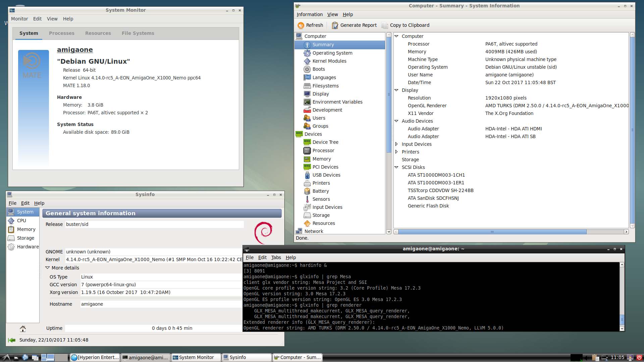Viewport: 644px width, 362px height.
Task: Select the Kernel Modules tree icon
Action: pos(307,61)
